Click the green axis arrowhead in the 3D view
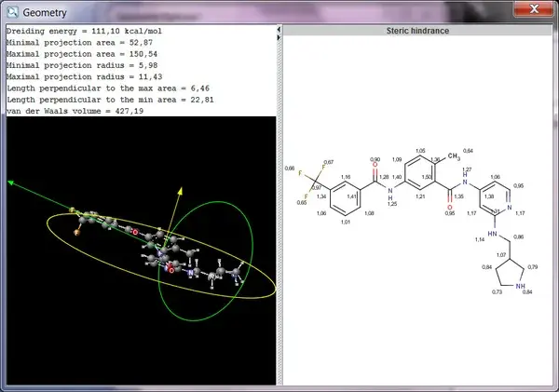The height and width of the screenshot is (392, 559). pos(11,182)
